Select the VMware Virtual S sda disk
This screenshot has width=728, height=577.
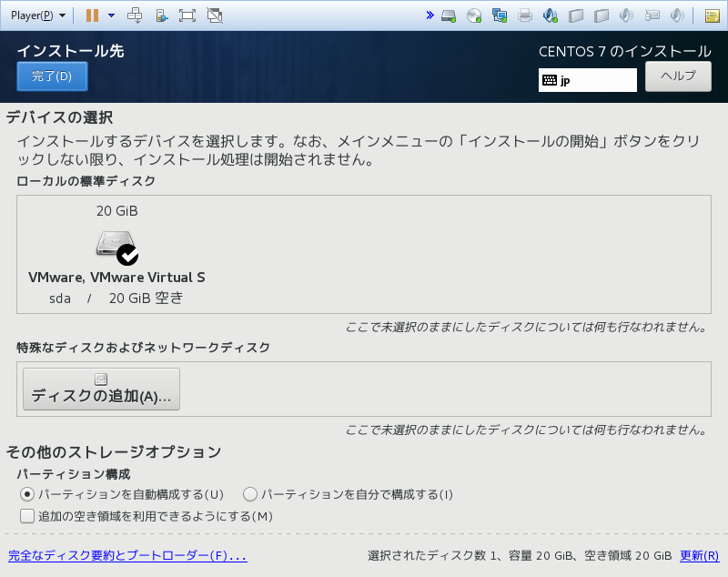116,255
